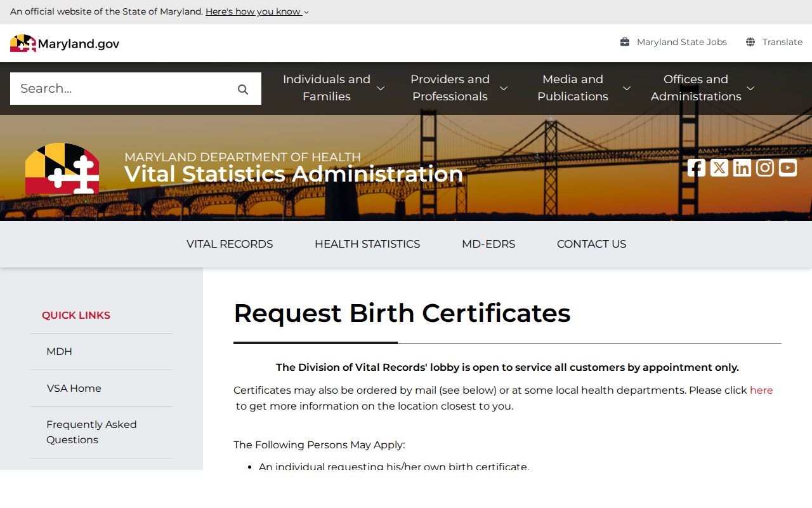Open the X (Twitter) social icon

click(x=719, y=168)
